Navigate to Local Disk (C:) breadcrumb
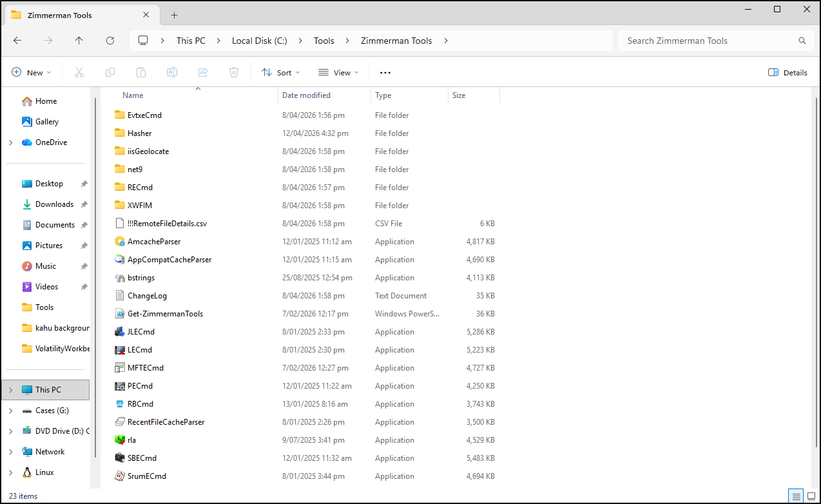Screen dimensions: 821x504 (260, 41)
